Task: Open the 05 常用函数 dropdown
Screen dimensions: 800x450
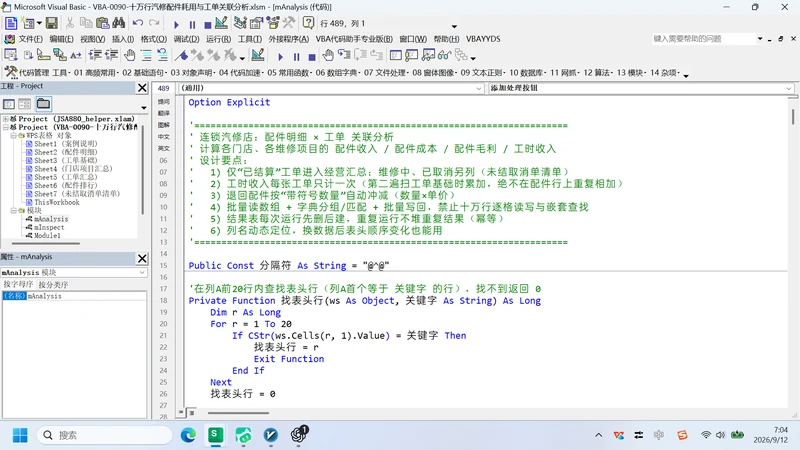Action: point(289,73)
